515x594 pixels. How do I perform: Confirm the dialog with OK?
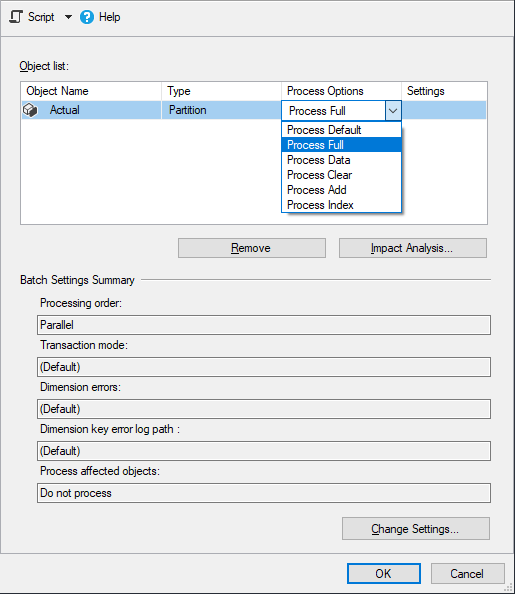384,574
